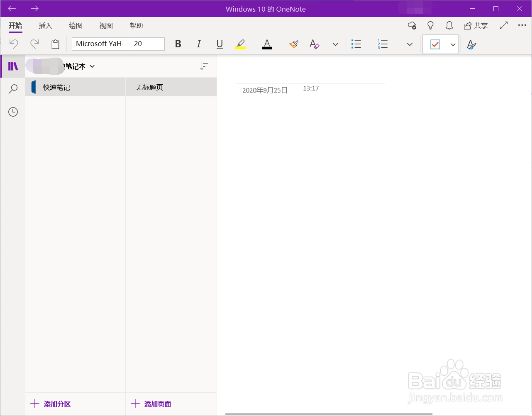Click the font size box showing 20

[x=147, y=44]
